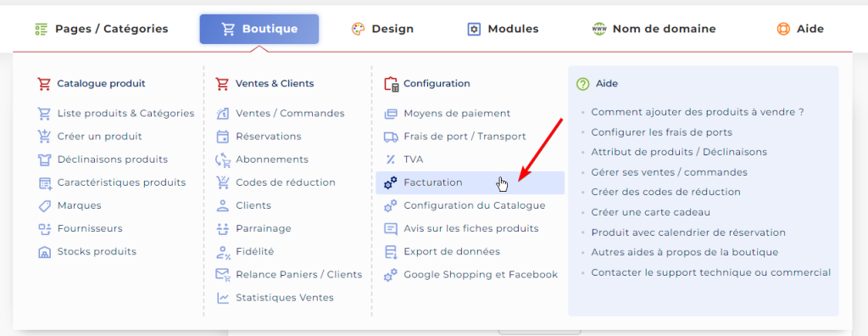This screenshot has width=868, height=336.
Task: Click the t-shirt icon for Déclinaisons produits
Action: [44, 160]
